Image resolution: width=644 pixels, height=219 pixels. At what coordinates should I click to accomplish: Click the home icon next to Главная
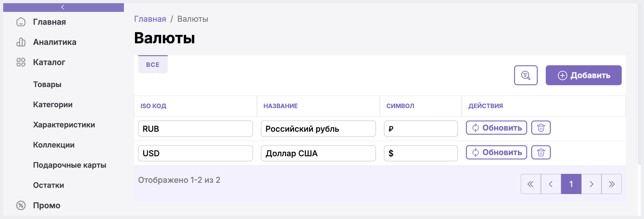point(21,22)
